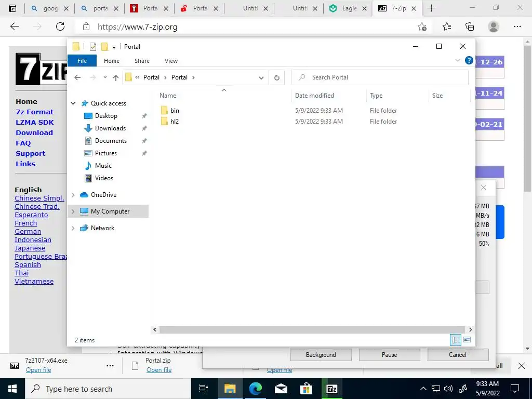
Task: Switch to details view layout icon
Action: tap(456, 340)
